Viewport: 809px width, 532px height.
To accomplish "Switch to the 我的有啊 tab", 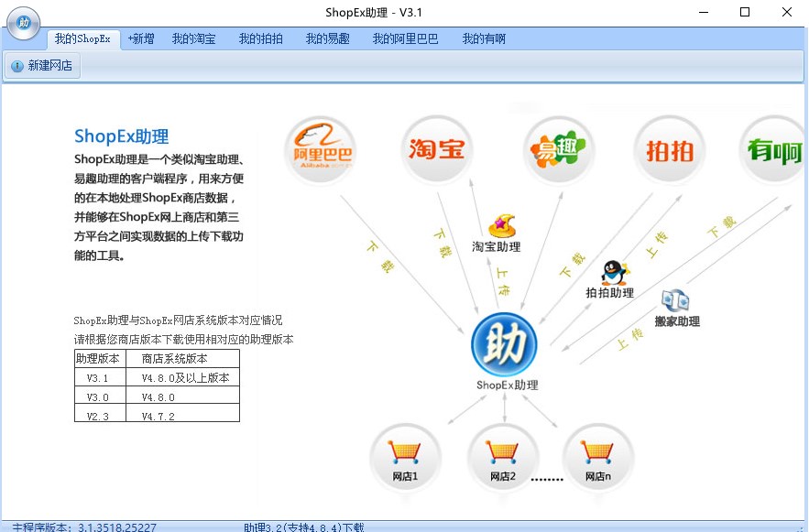I will 483,38.
